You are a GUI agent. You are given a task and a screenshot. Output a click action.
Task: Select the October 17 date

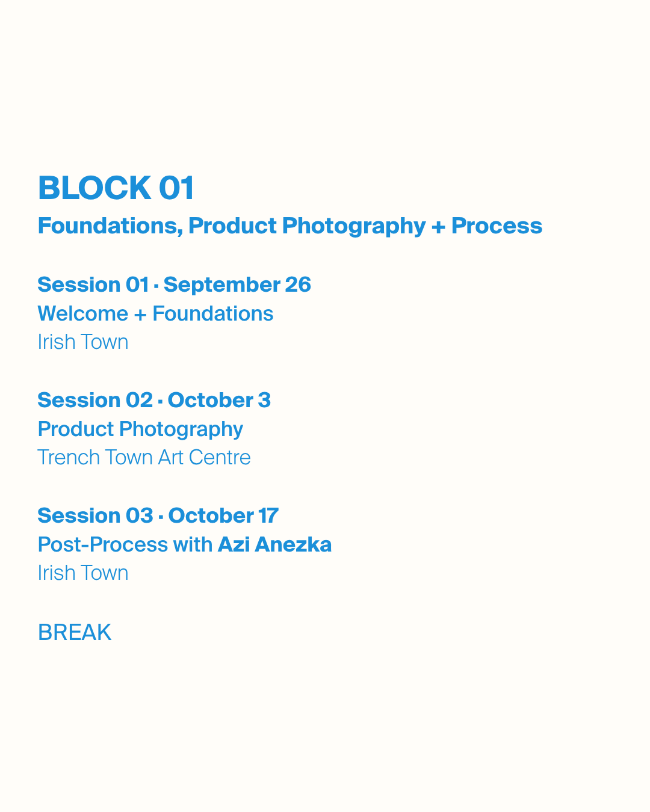point(223,515)
